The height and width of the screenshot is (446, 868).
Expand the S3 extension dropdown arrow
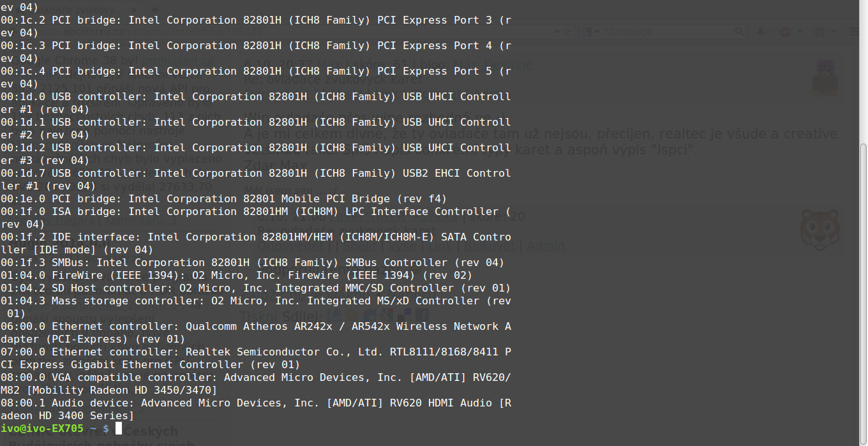point(832,31)
